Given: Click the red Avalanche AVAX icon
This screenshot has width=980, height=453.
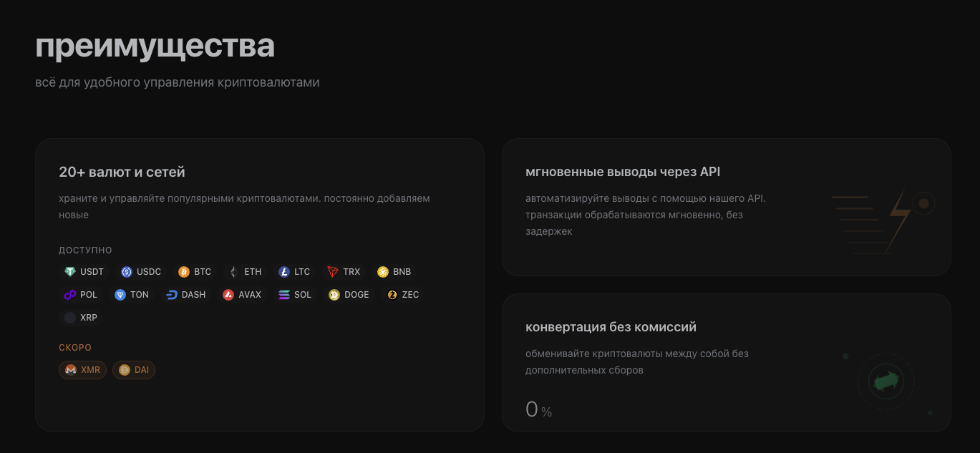Looking at the screenshot, I should click(x=228, y=295).
